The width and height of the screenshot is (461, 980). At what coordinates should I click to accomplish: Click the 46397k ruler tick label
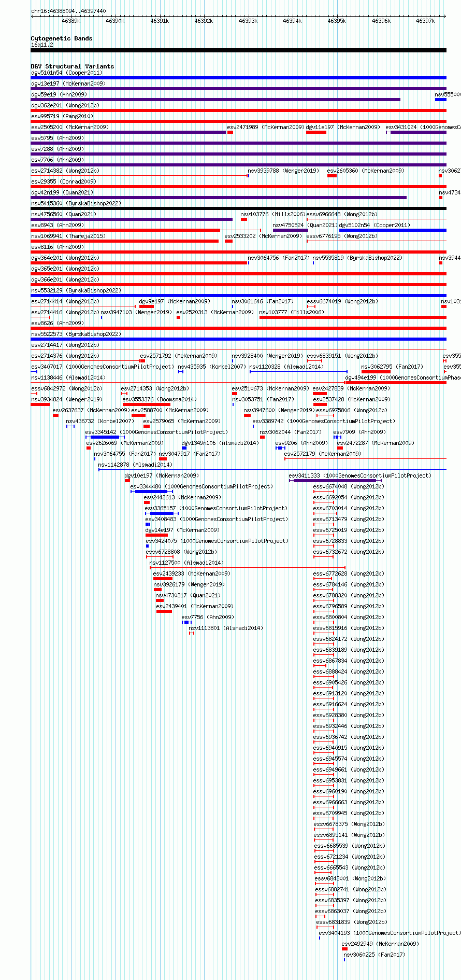425,21
